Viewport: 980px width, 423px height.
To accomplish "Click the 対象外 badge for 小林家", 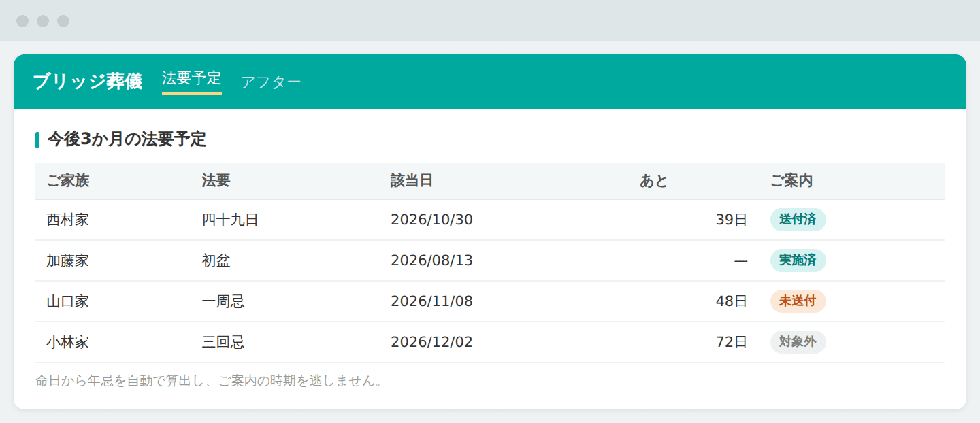I will 798,342.
